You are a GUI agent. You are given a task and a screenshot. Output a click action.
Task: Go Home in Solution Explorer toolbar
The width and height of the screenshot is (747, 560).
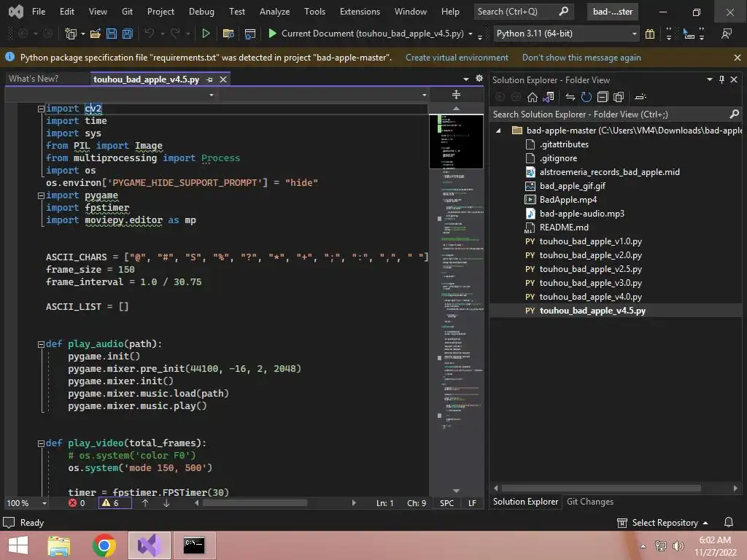[532, 97]
